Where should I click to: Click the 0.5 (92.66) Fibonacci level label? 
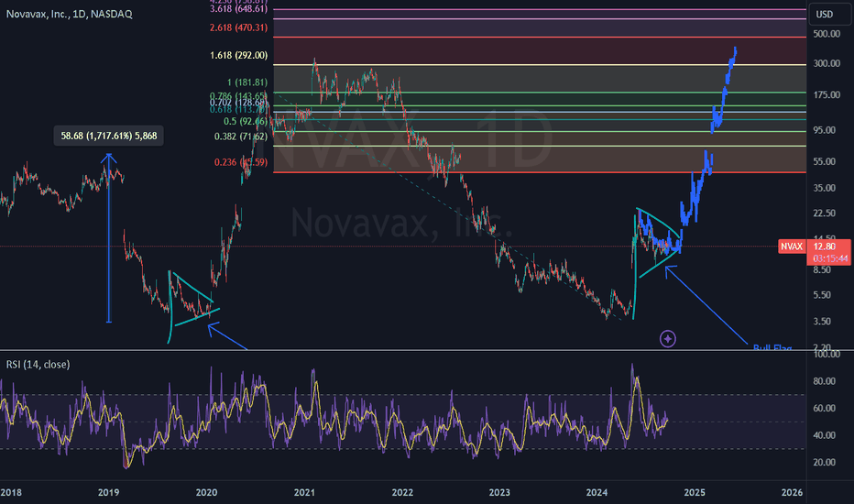(246, 122)
